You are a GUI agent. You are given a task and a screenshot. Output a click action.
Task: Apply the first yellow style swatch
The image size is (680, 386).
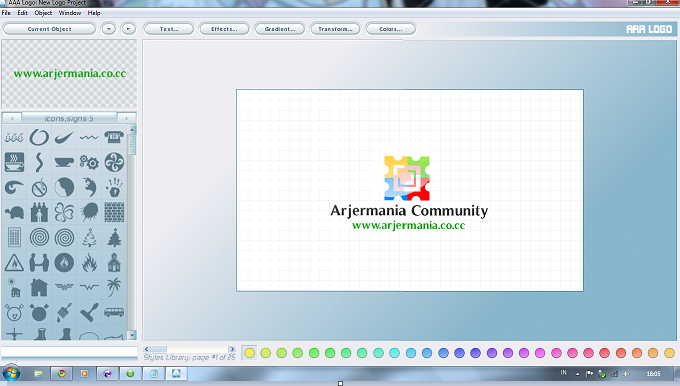pyautogui.click(x=249, y=353)
